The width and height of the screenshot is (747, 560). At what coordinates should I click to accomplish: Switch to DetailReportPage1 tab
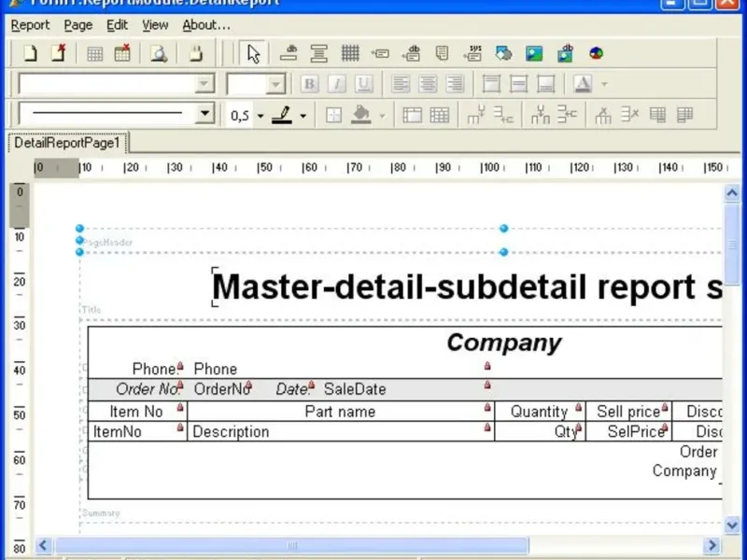pos(67,144)
